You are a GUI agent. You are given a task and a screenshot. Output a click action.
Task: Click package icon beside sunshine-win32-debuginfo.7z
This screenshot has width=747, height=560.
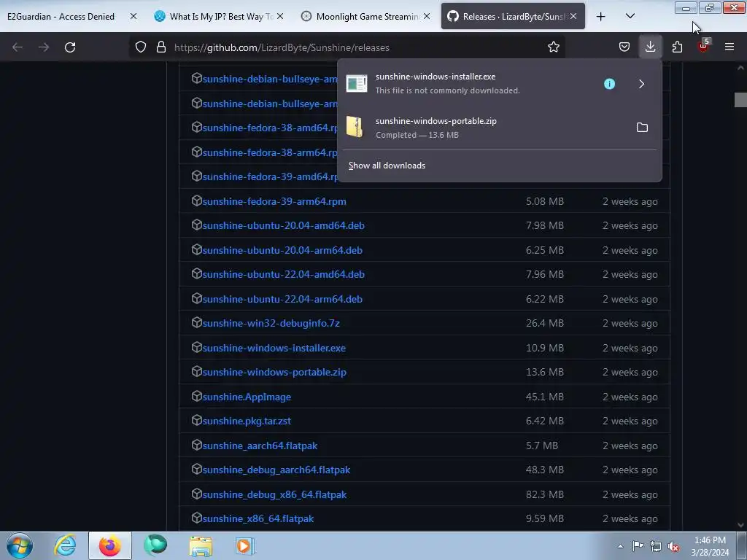(196, 322)
